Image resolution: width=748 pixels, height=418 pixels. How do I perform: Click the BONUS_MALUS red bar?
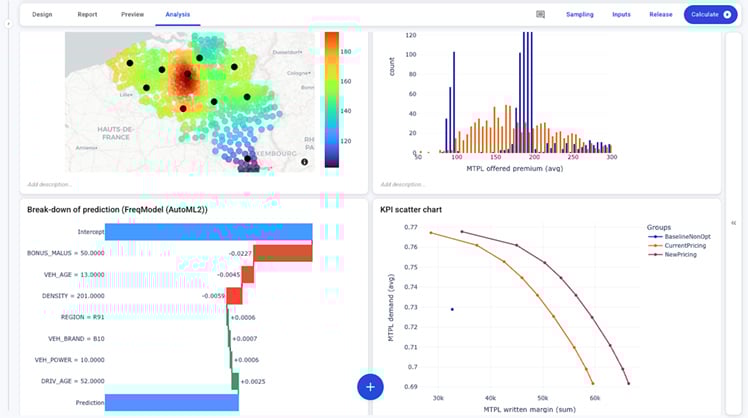pyautogui.click(x=282, y=253)
